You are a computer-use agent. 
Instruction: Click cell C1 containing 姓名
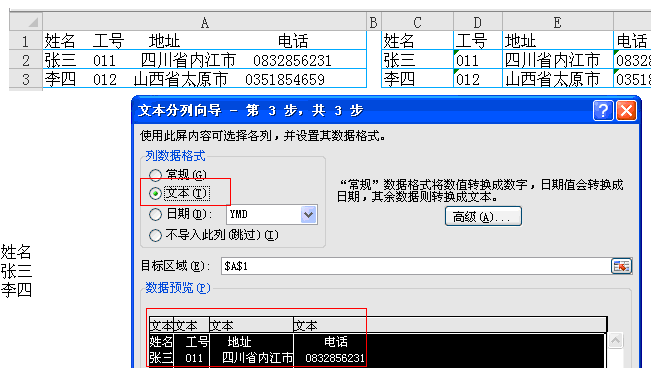click(x=417, y=40)
